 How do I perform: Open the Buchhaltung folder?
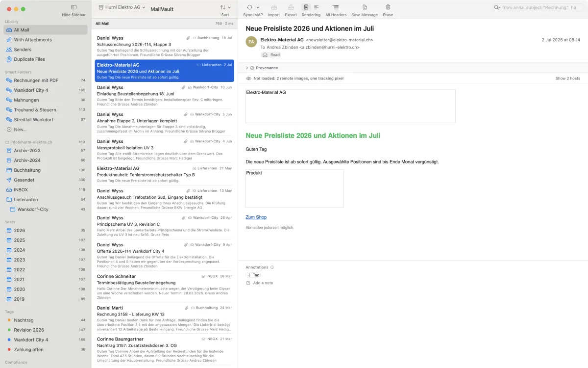tap(46, 170)
